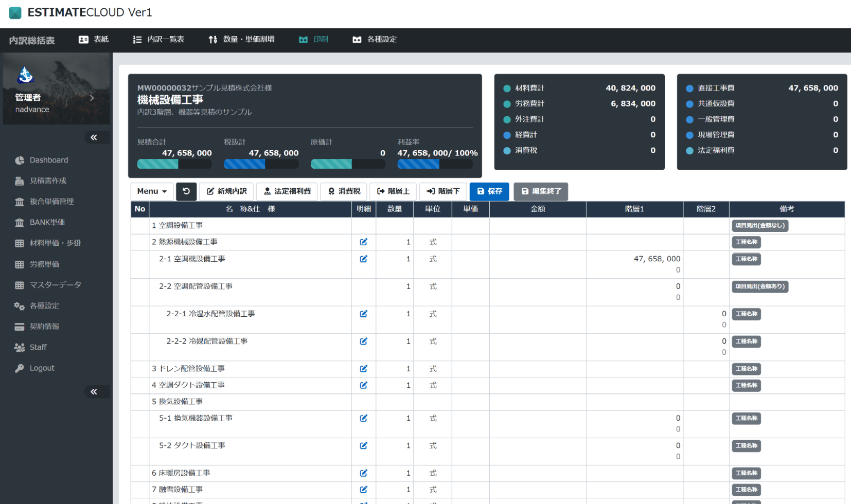Image resolution: width=851 pixels, height=504 pixels.
Task: Open the Menu dropdown
Action: coord(152,191)
